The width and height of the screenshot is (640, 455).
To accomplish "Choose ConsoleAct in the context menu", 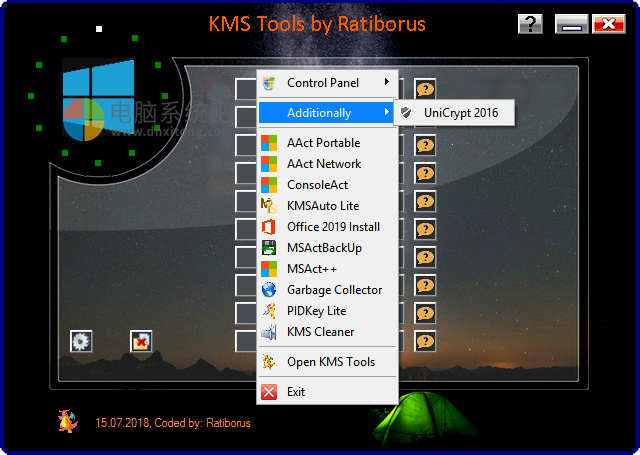I will 317,185.
